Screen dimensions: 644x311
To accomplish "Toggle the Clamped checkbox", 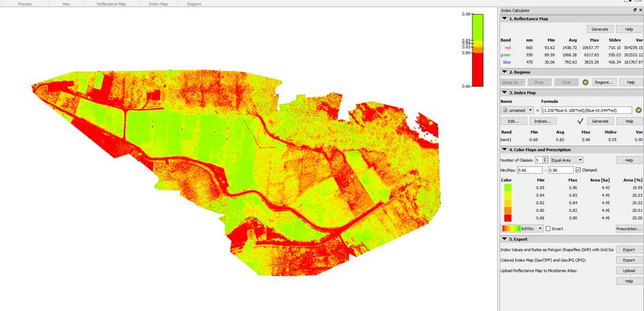I will (x=579, y=169).
